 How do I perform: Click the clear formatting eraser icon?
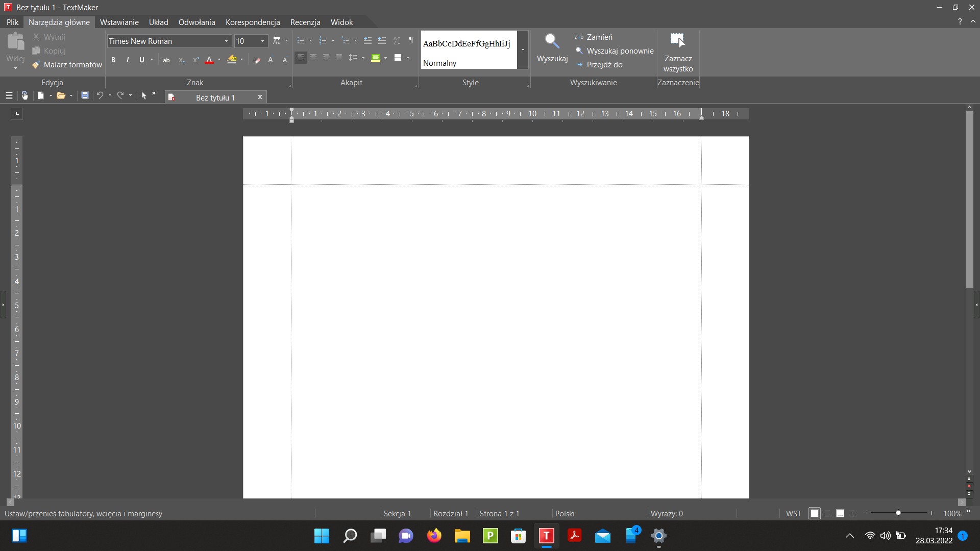coord(257,60)
